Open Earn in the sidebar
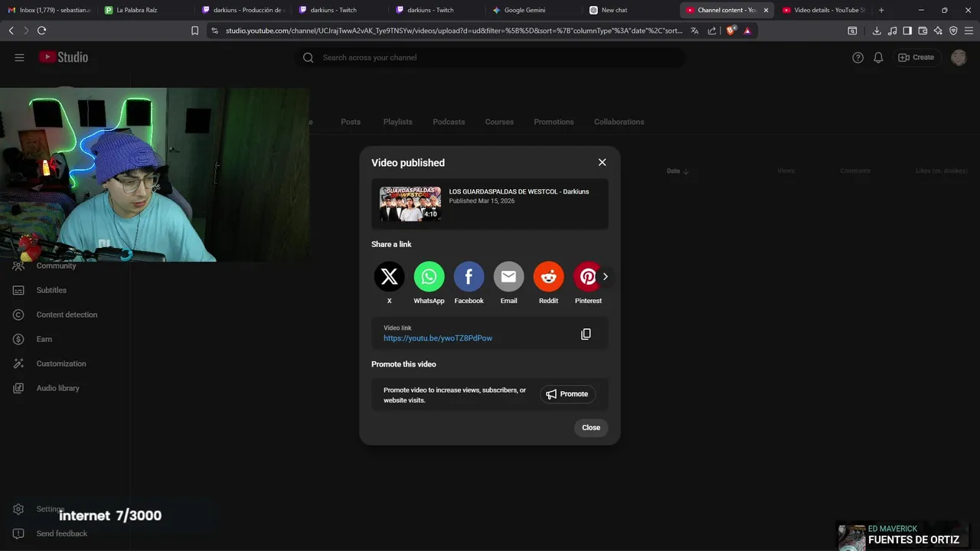The image size is (980, 551). (44, 339)
